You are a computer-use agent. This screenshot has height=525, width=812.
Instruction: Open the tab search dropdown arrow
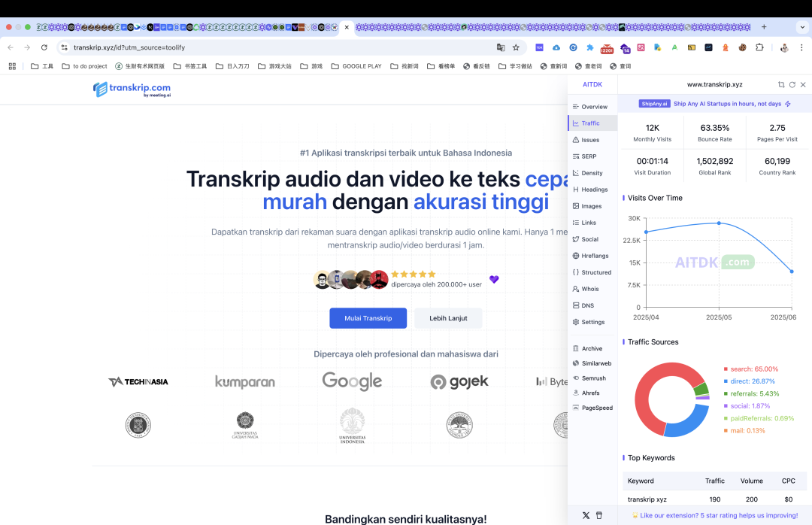tap(803, 27)
